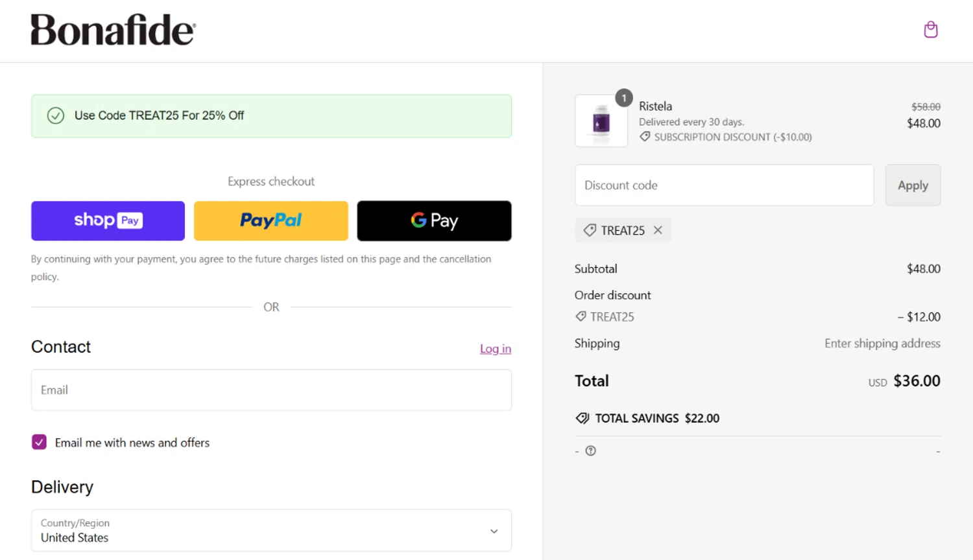Choose Google Pay express checkout

[x=434, y=220]
